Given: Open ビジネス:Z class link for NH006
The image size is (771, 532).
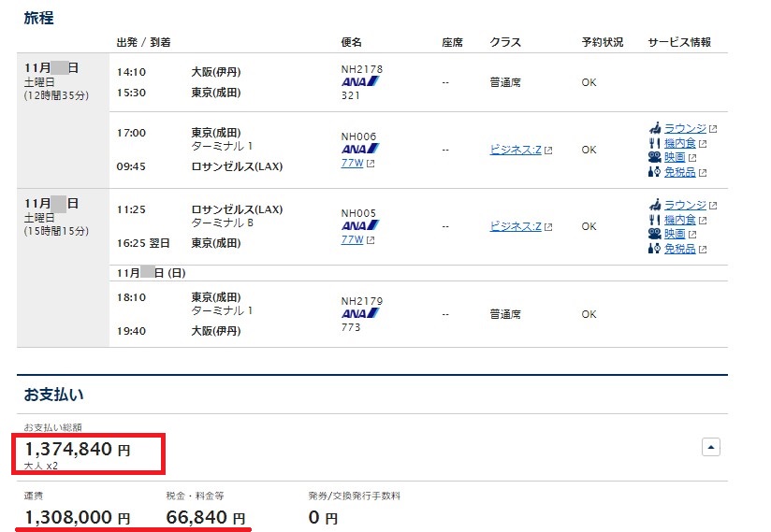Looking at the screenshot, I should (x=516, y=150).
